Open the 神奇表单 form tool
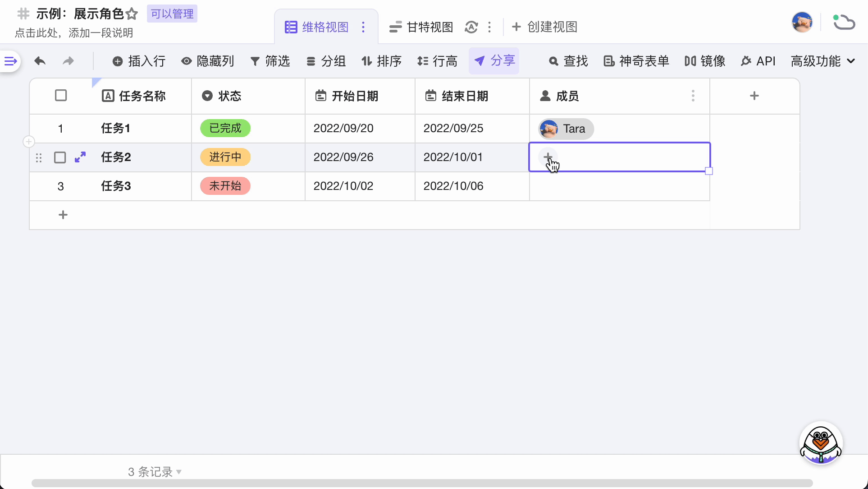 (636, 61)
